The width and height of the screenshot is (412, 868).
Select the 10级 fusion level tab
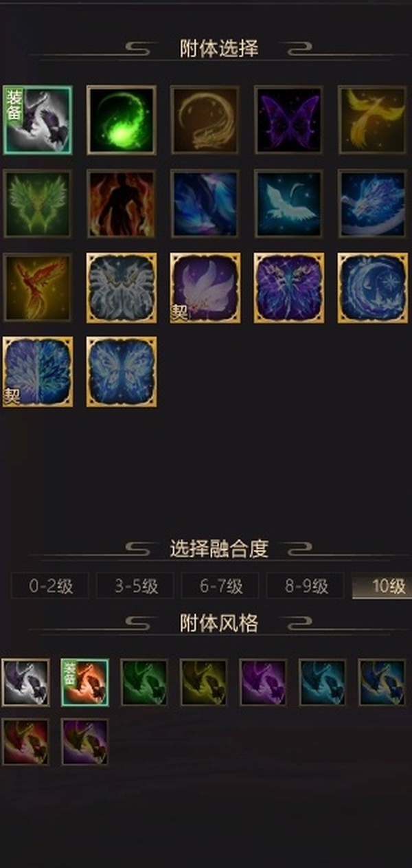[382, 586]
